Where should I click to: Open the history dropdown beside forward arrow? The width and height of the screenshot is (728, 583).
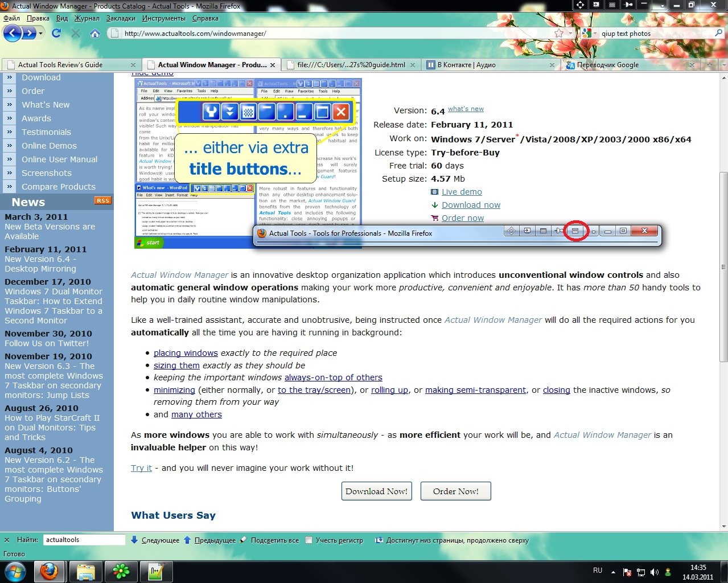(40, 34)
